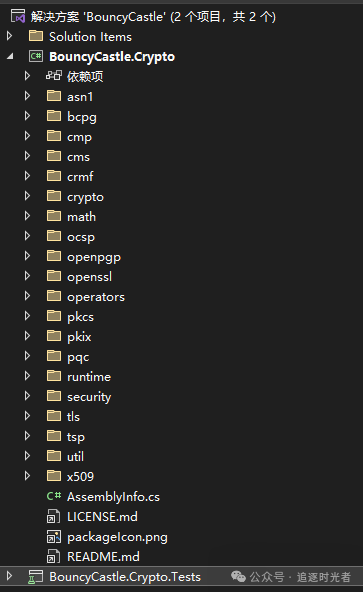Click the LICENSE.md file icon
Screen dimensions: 363x592
point(53,516)
